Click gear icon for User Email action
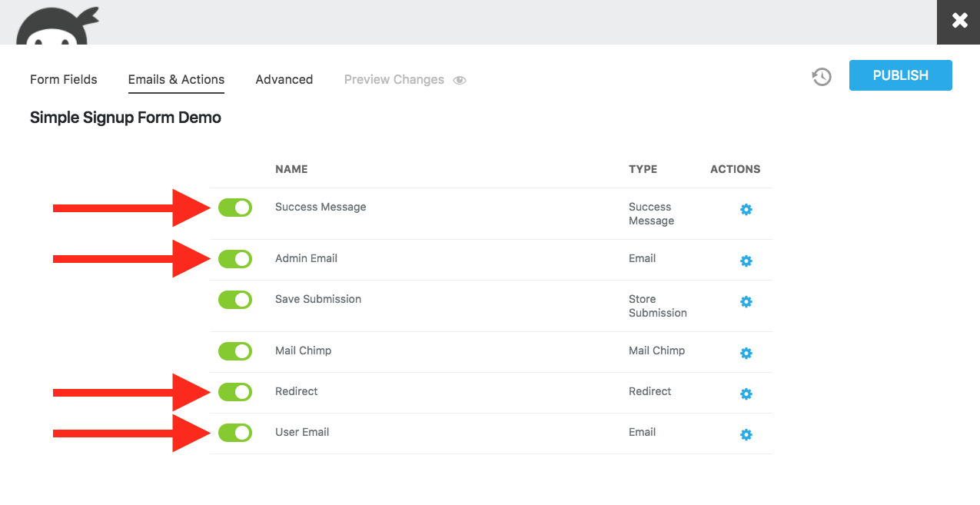 click(x=746, y=435)
